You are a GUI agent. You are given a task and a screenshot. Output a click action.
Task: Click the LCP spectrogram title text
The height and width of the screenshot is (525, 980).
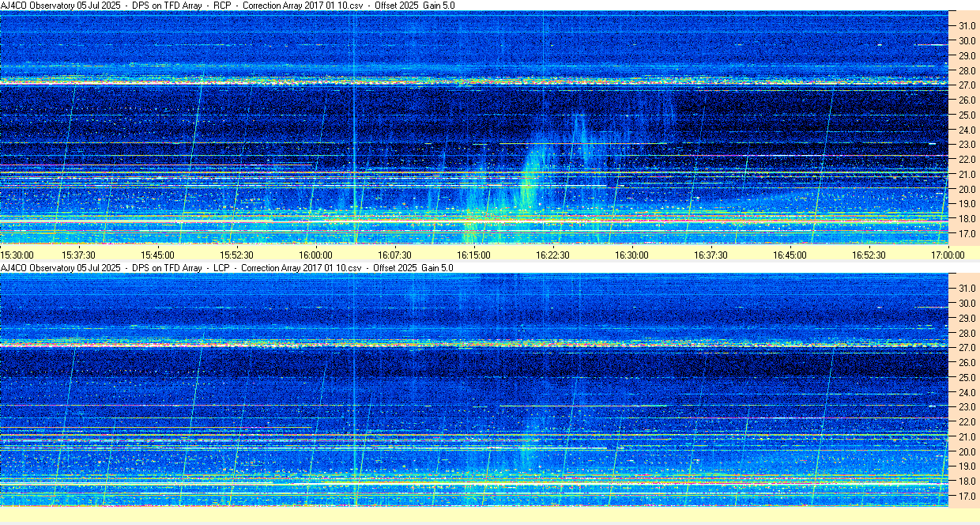[x=228, y=268]
